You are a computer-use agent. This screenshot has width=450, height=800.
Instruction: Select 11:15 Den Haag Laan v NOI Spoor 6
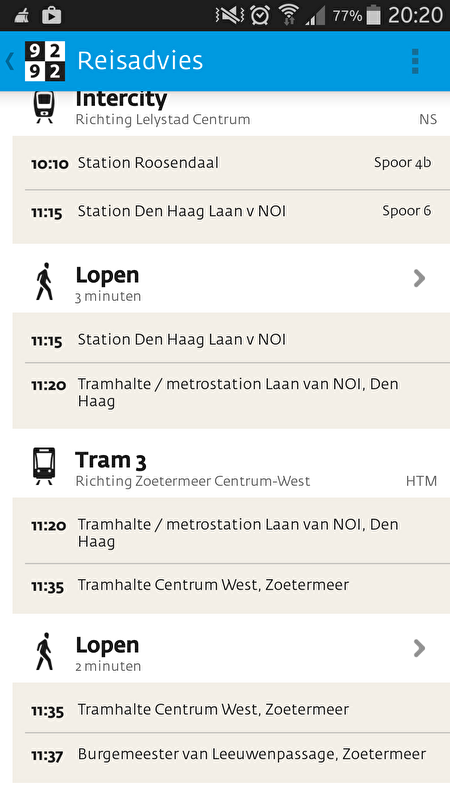click(x=231, y=211)
